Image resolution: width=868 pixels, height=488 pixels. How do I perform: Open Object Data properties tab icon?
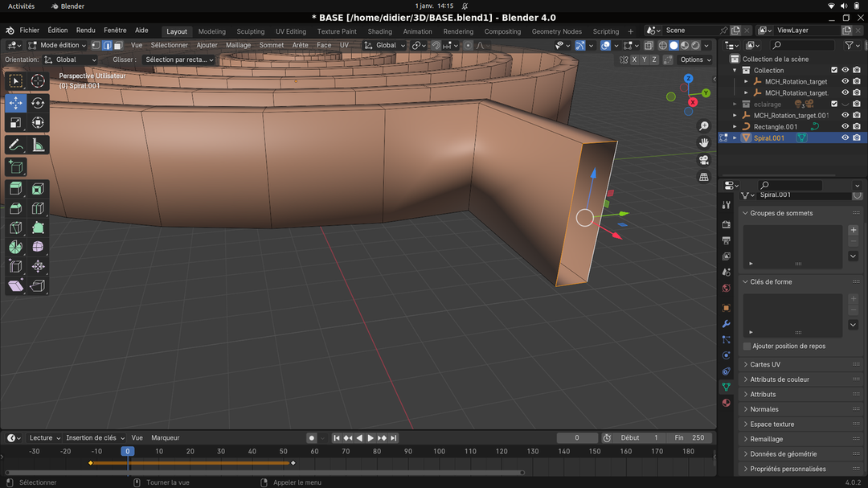[726, 387]
